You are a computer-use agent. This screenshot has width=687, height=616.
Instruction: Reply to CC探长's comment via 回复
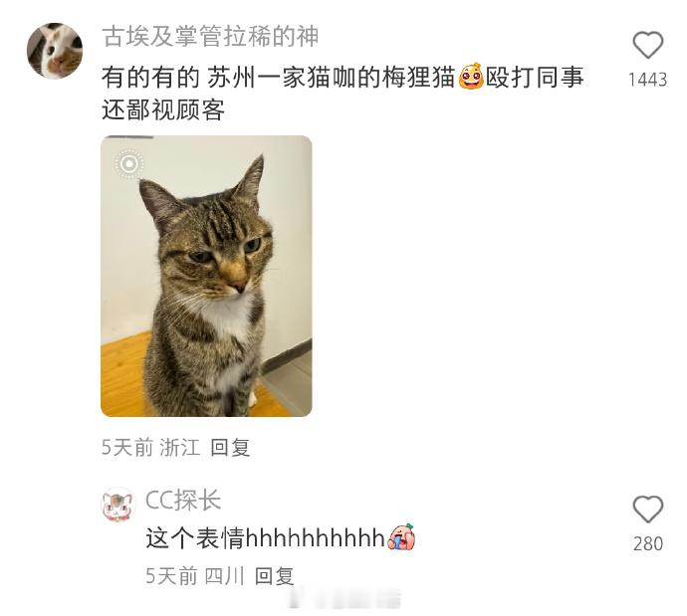coord(274,576)
